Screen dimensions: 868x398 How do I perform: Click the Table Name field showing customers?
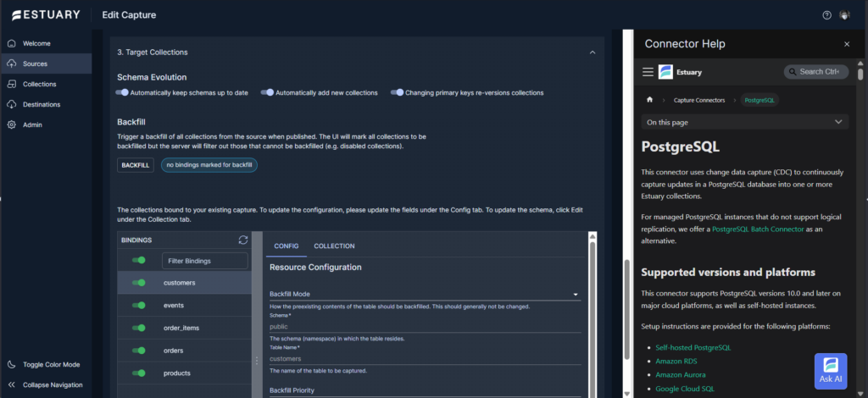tap(425, 359)
